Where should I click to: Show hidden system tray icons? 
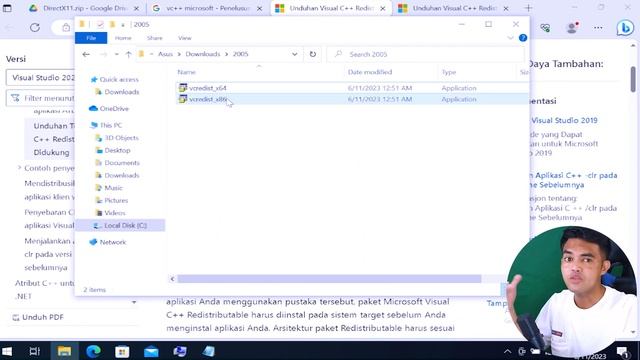click(x=507, y=351)
